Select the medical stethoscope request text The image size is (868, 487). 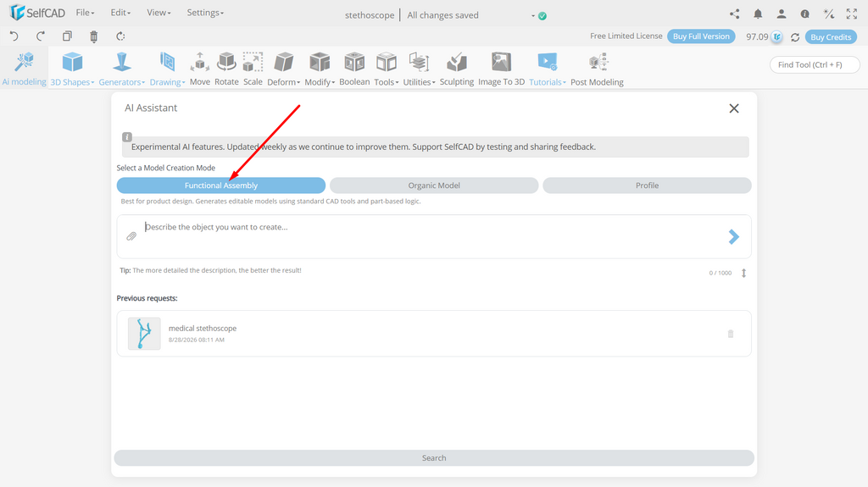click(203, 328)
